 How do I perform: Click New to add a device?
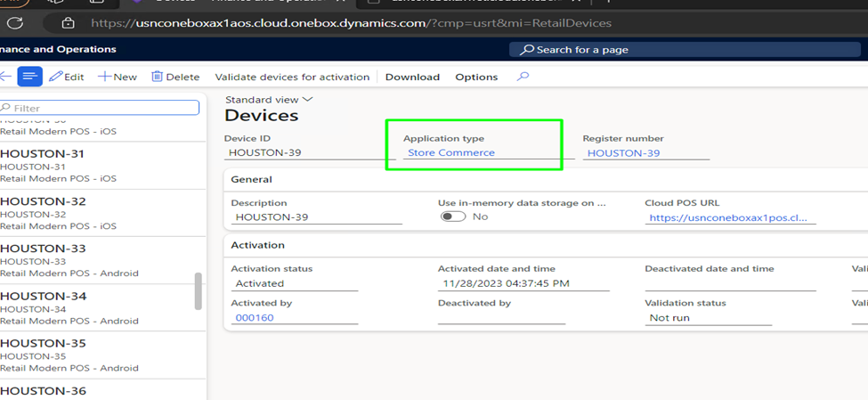[118, 77]
